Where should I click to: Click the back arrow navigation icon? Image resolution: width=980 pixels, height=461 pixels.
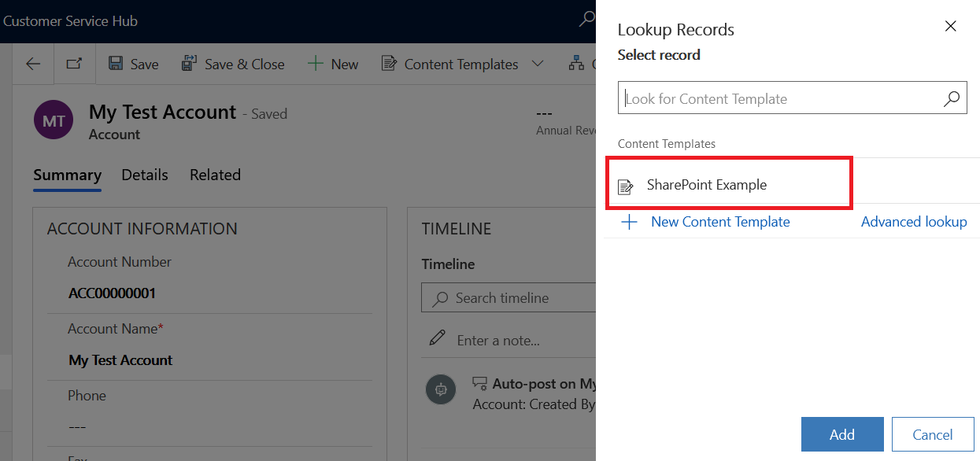(x=33, y=65)
